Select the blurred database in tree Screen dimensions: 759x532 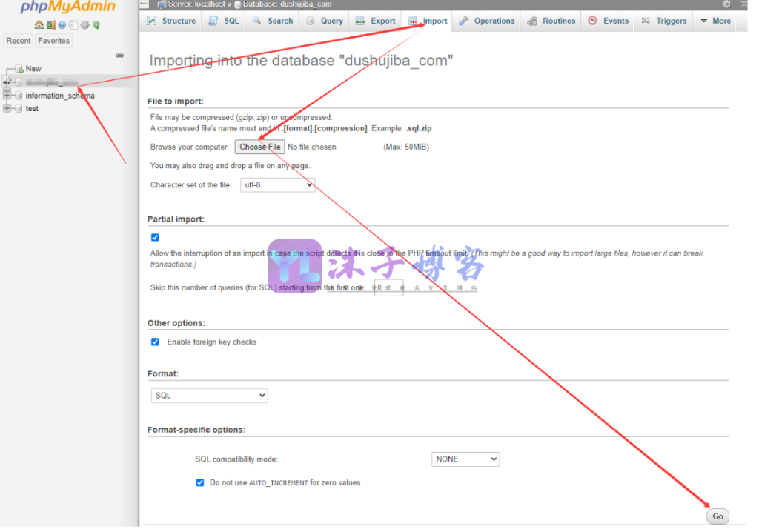tap(52, 82)
